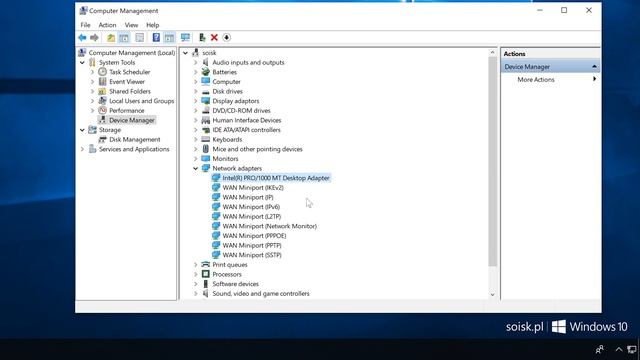
Task: Select Software devices entry
Action: (236, 284)
